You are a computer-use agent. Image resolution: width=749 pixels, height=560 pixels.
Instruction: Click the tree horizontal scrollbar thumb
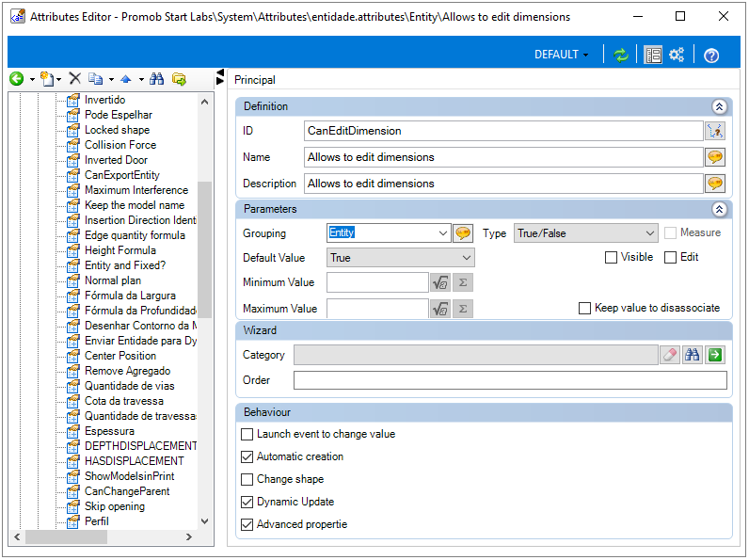click(66, 537)
